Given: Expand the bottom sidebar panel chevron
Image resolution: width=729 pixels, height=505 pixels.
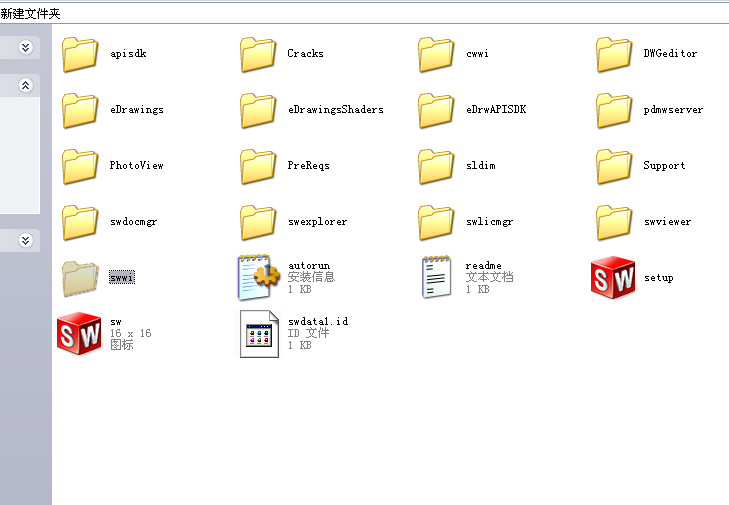Looking at the screenshot, I should pos(26,240).
